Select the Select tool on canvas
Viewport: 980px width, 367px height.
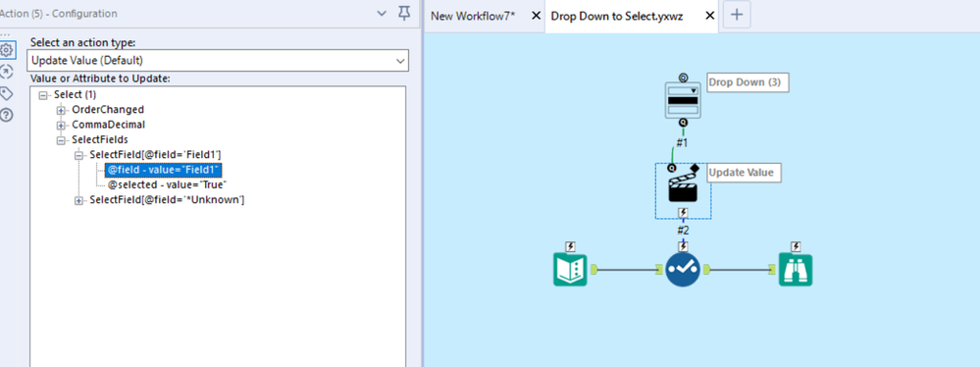(x=683, y=270)
